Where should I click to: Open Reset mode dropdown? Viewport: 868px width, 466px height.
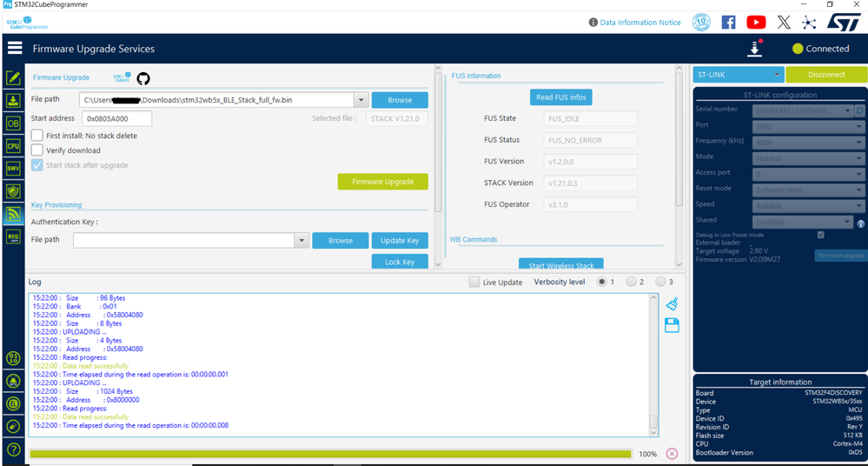point(808,190)
